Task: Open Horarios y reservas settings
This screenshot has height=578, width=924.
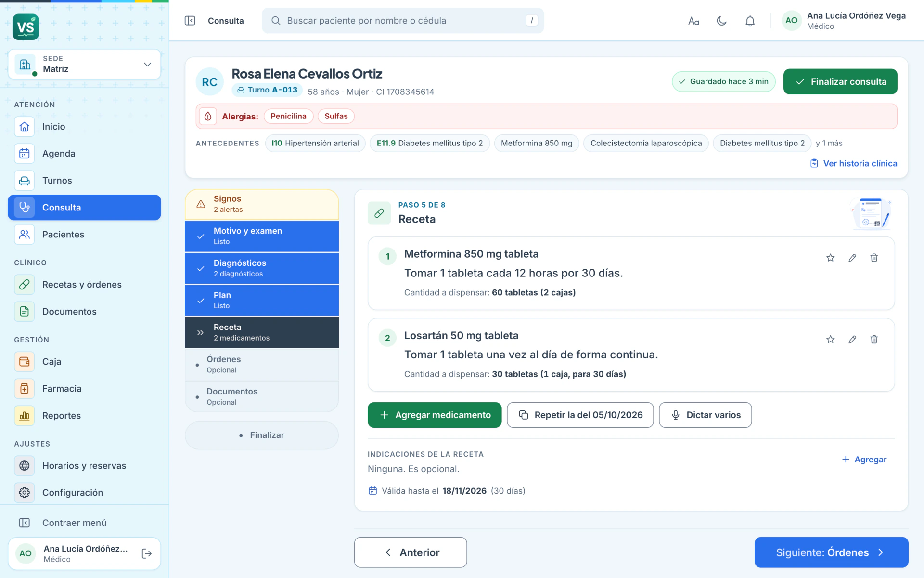Action: point(84,466)
